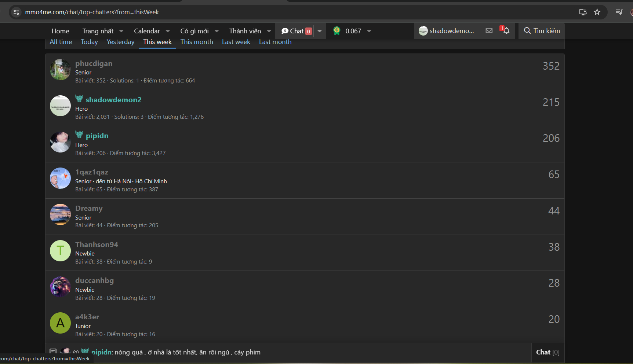This screenshot has width=633, height=364.
Task: Open shadowdemon2's profile link in the list
Action: (113, 100)
